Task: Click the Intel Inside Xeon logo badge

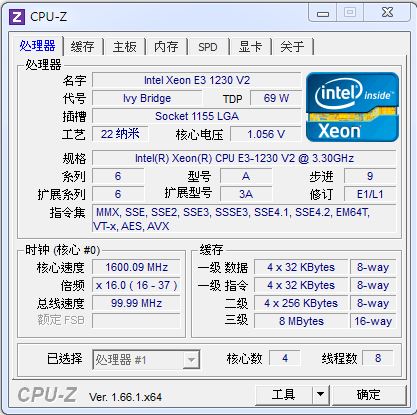Action: coord(352,107)
